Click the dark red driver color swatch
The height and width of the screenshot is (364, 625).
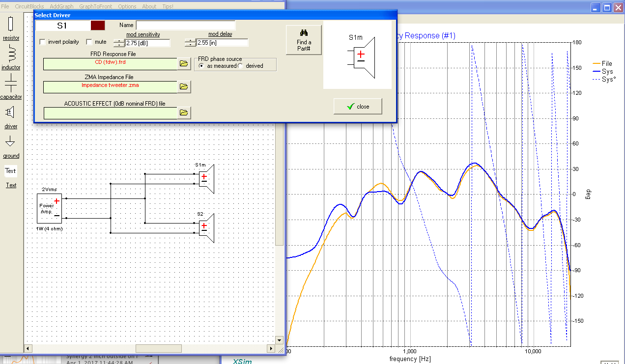98,26
